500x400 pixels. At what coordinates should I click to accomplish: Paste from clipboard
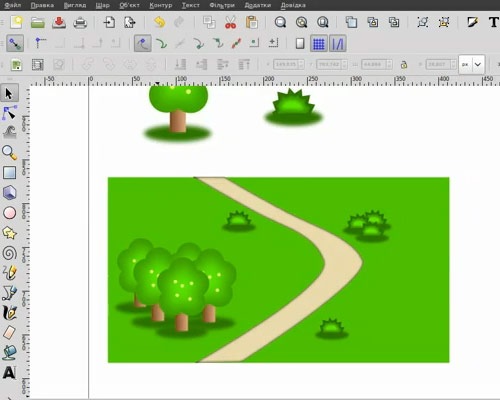[252, 22]
